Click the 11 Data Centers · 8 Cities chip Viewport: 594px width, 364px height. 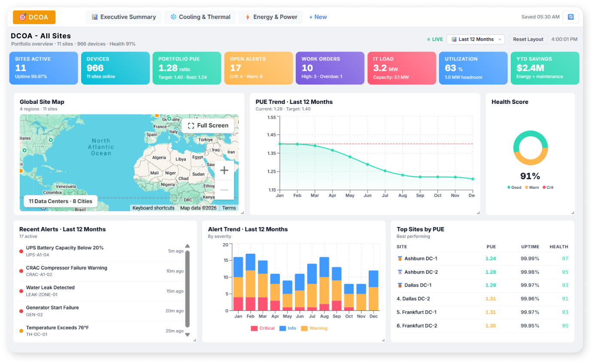pos(61,201)
